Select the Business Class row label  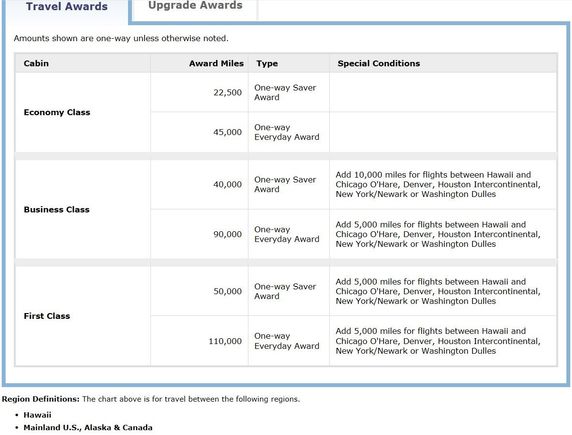(57, 209)
